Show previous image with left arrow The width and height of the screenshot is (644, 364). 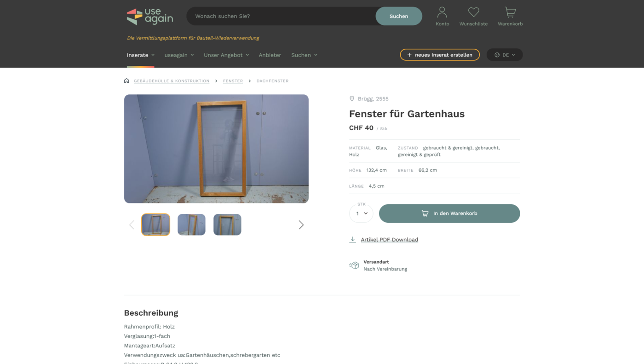[x=132, y=225]
